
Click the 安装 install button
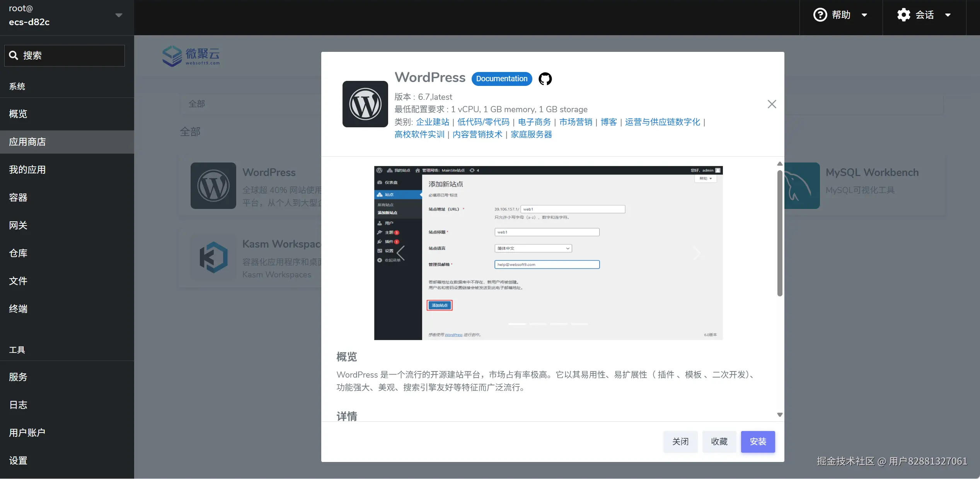tap(757, 441)
